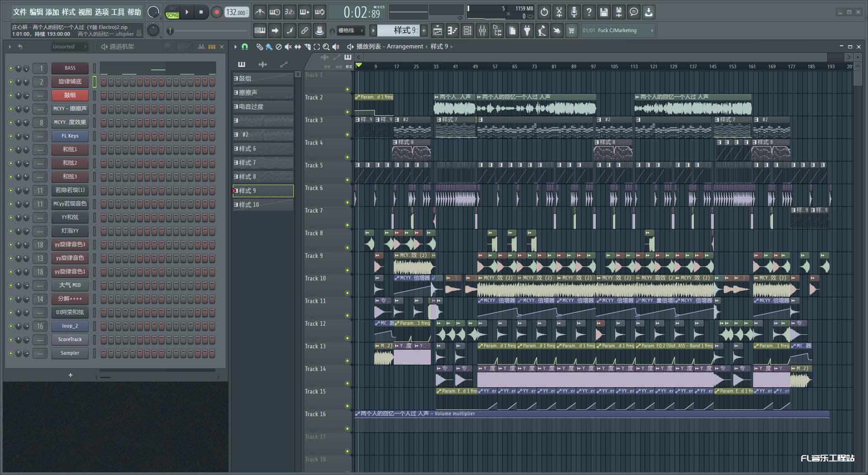The height and width of the screenshot is (475, 868).
Task: Mute the FL Keys channel LED
Action: [11, 136]
